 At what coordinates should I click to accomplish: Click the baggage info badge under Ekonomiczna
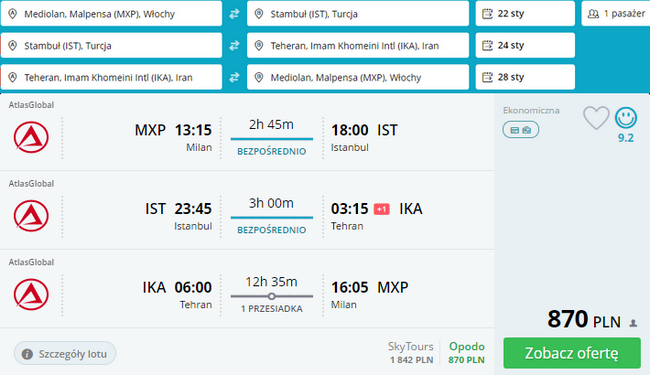pyautogui.click(x=521, y=130)
